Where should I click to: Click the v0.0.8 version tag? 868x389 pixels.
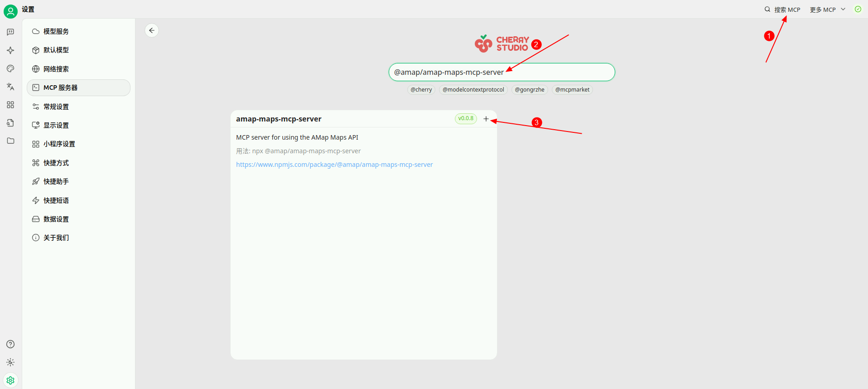pos(466,119)
